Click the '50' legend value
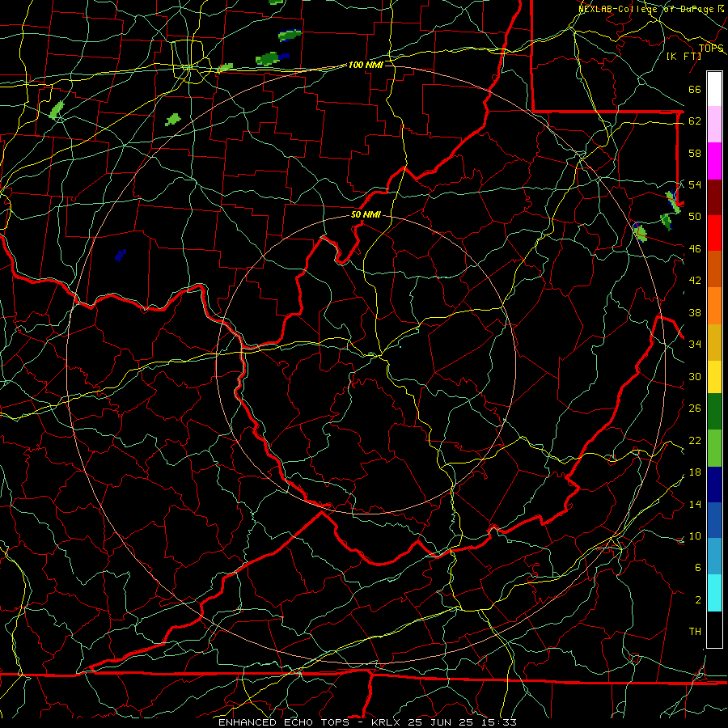This screenshot has width=728, height=728. [x=695, y=216]
